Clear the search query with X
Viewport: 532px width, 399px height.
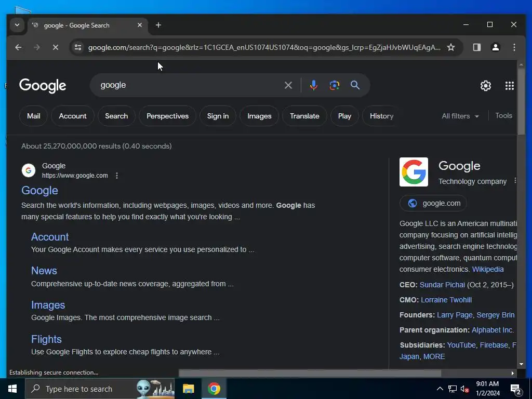pos(288,85)
